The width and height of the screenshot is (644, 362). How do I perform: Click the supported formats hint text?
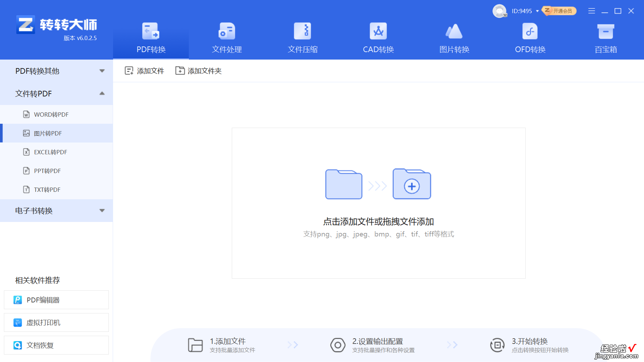[379, 234]
